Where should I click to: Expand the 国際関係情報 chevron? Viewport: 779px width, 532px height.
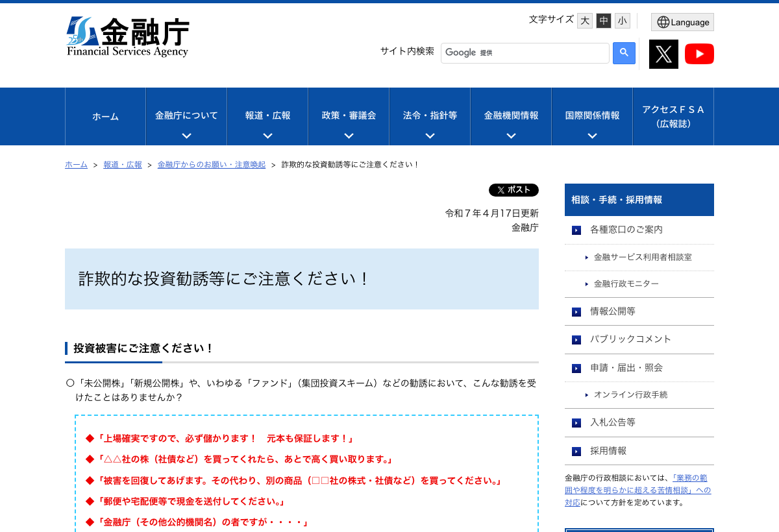tap(592, 136)
